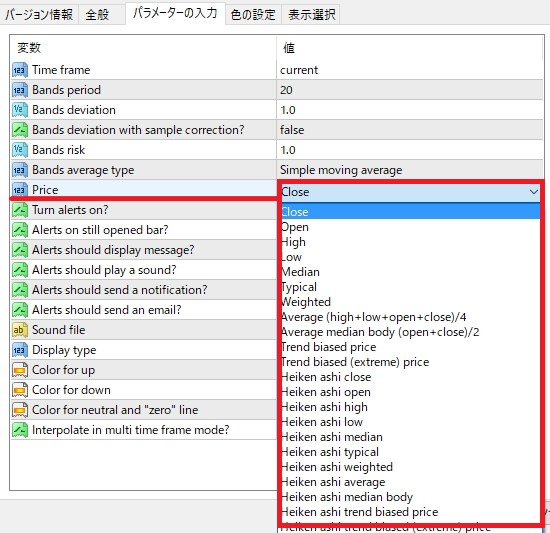The image size is (550, 533).
Task: Select Heiken ashi median option
Action: pyautogui.click(x=410, y=437)
